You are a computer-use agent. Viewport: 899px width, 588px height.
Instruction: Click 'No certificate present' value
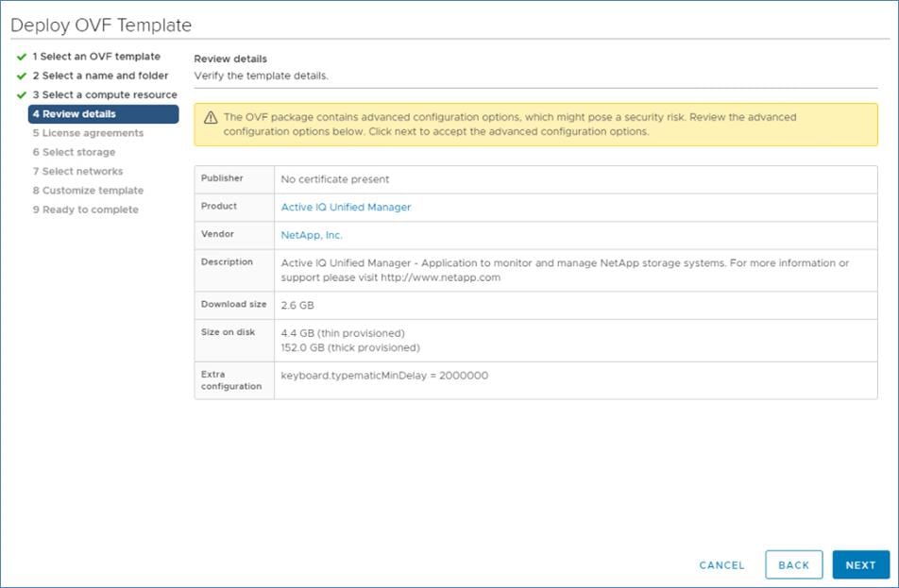pos(335,179)
